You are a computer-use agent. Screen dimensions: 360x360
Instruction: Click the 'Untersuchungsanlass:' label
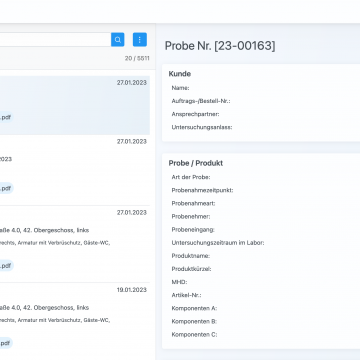click(202, 127)
